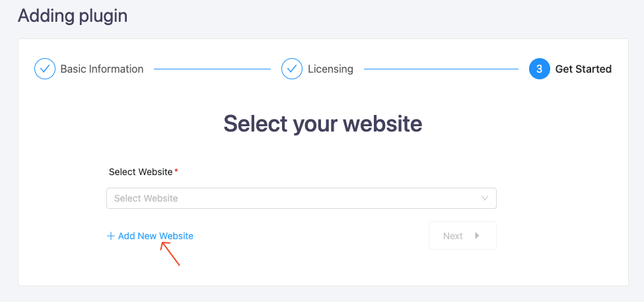Click the Basic Information checkmark circle icon

click(45, 69)
